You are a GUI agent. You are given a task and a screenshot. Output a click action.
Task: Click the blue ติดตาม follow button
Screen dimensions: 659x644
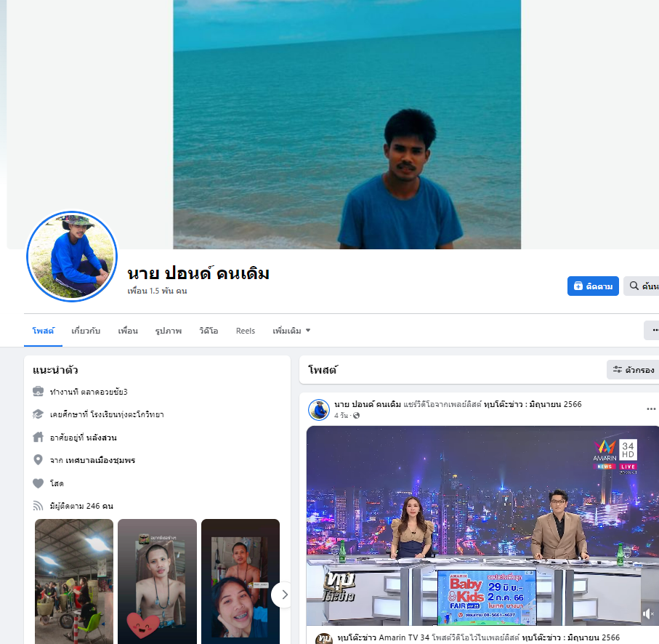593,286
